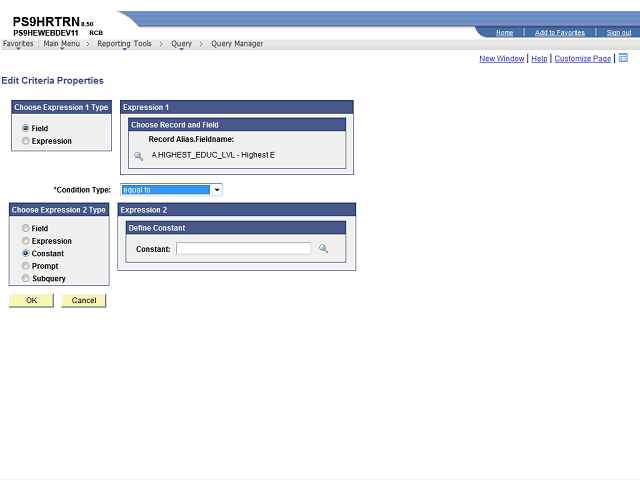Viewport: 640px width, 480px height.
Task: Open the Customize Page link
Action: tap(582, 59)
